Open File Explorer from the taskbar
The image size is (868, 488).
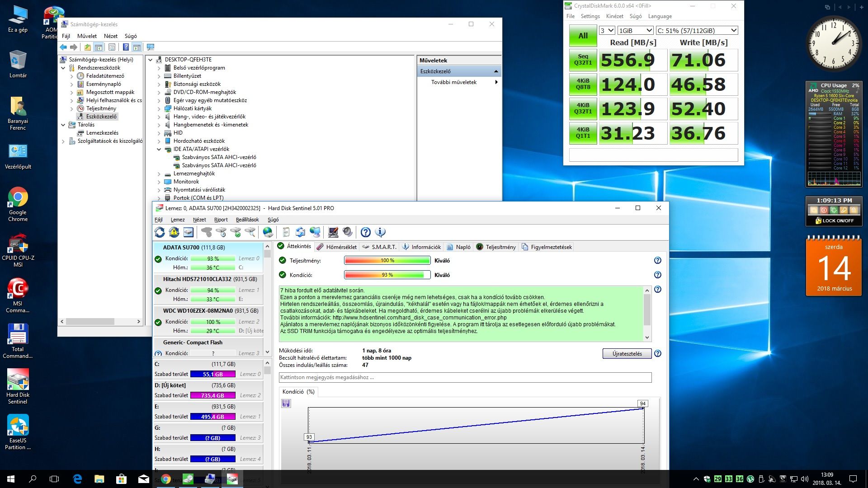pos(99,479)
